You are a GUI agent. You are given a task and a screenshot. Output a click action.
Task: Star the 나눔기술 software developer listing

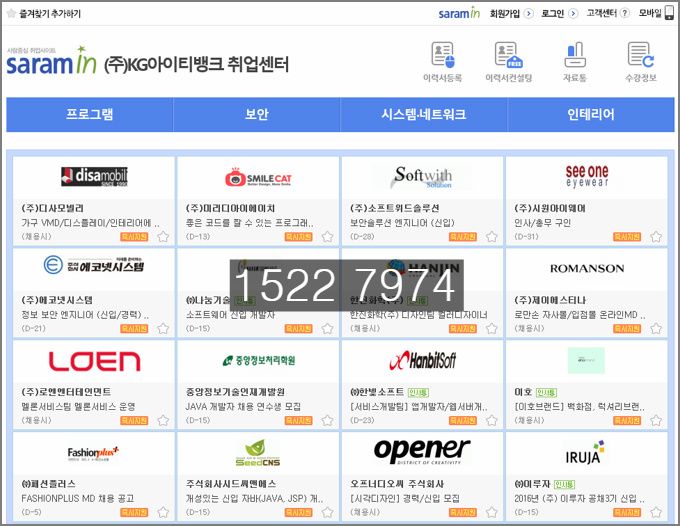coord(327,329)
